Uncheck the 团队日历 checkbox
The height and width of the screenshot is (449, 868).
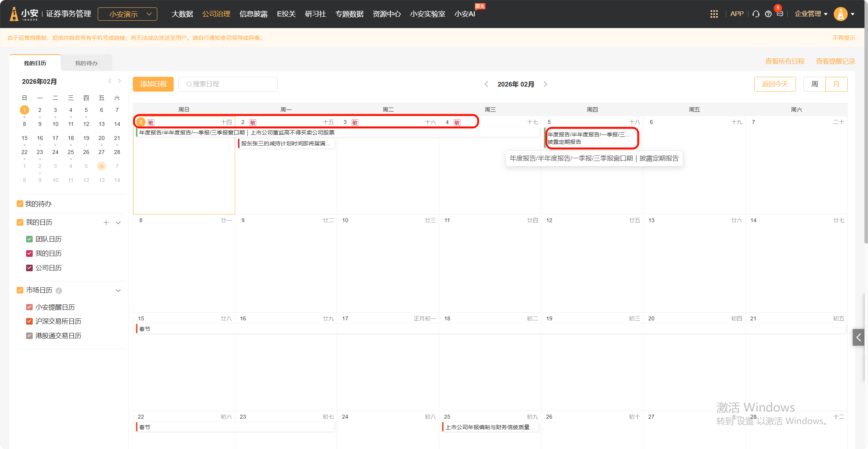pyautogui.click(x=29, y=239)
